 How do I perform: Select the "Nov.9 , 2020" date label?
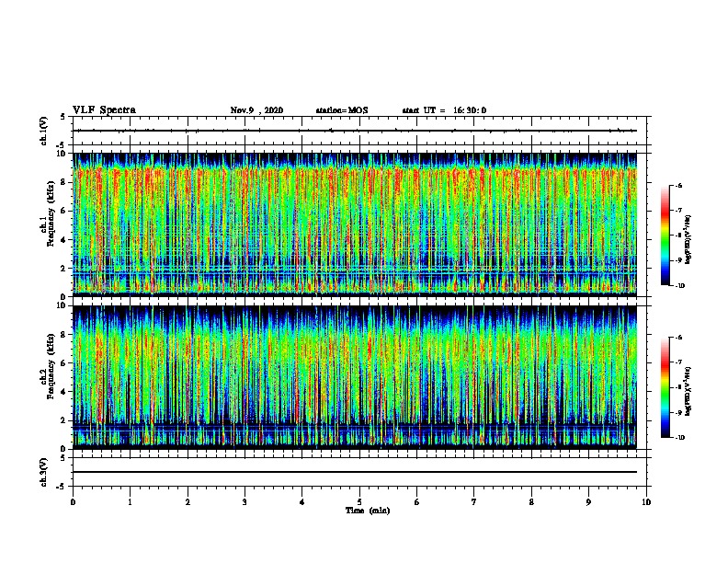click(256, 110)
